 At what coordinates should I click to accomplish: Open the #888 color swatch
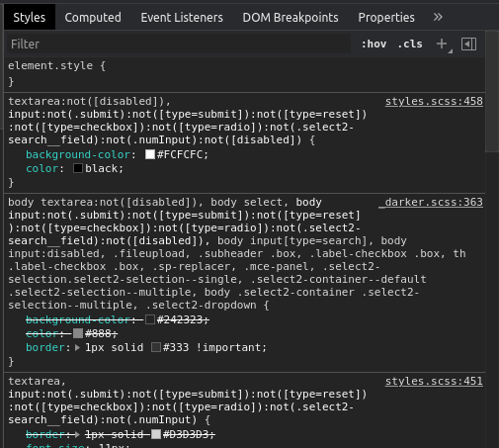(x=78, y=333)
